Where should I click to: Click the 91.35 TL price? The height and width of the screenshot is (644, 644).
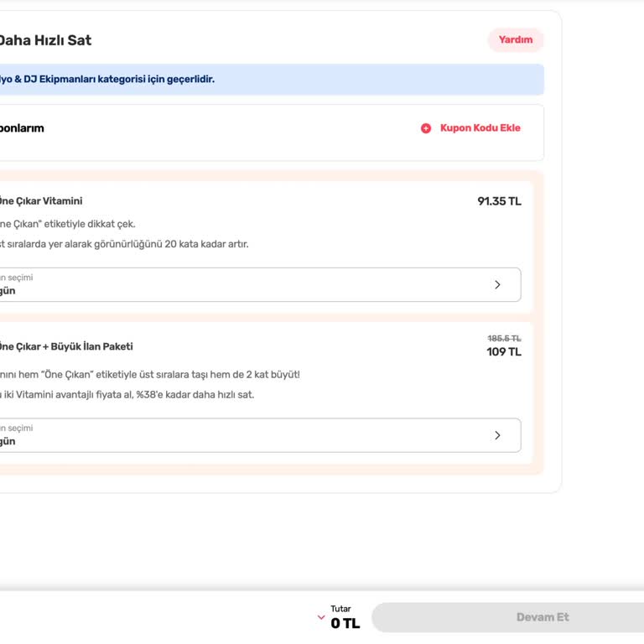point(499,201)
